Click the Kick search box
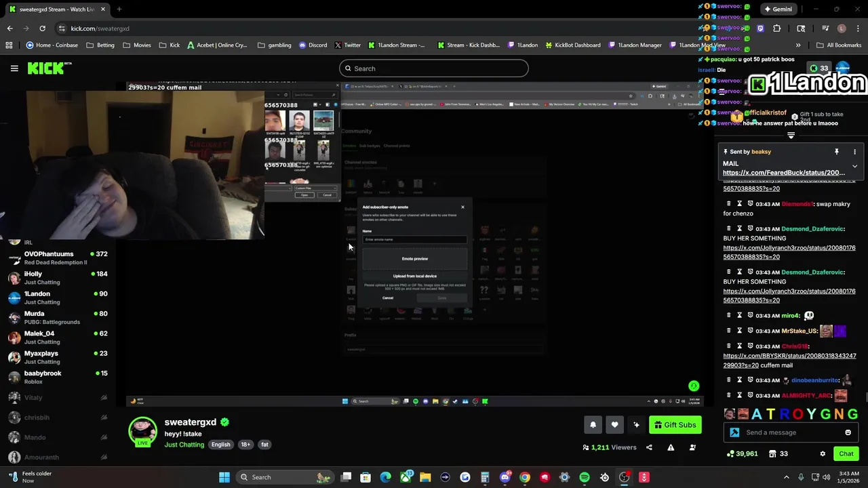 pos(434,68)
